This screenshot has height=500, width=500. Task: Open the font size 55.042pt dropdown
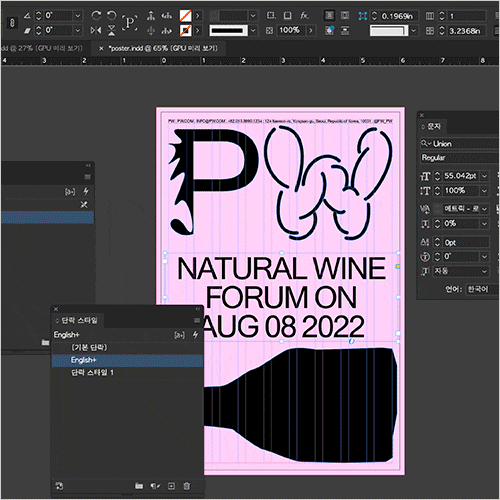tap(485, 176)
